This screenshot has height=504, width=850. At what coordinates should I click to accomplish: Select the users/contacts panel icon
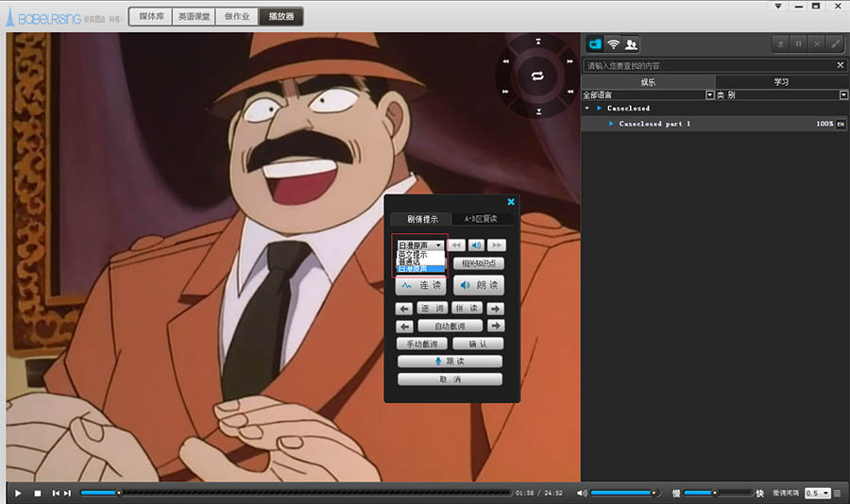point(631,44)
